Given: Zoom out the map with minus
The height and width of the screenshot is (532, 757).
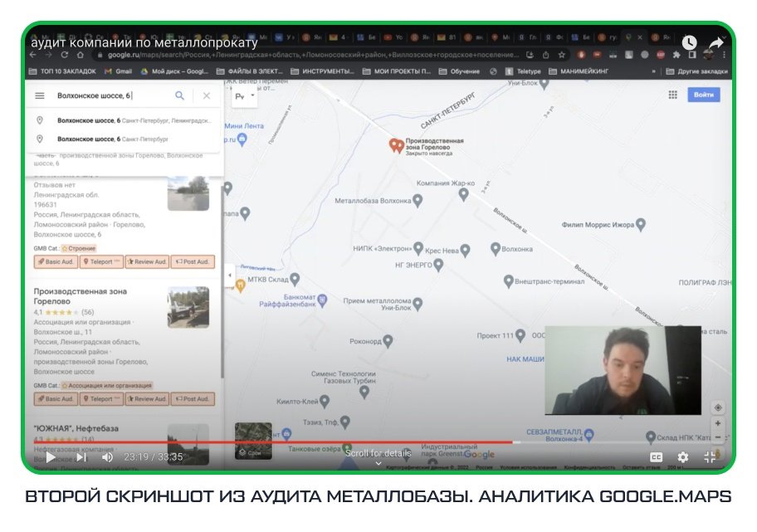Looking at the screenshot, I should coord(718,437).
